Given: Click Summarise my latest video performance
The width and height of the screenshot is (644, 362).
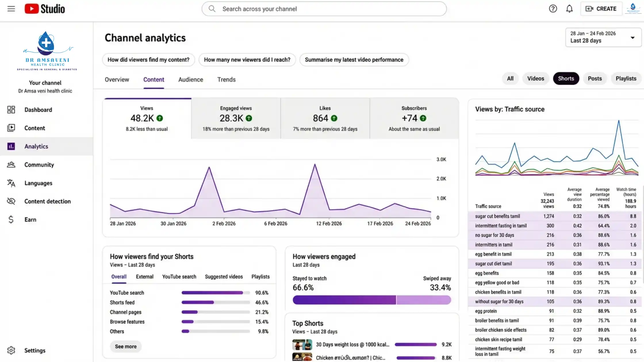Looking at the screenshot, I should click(354, 60).
